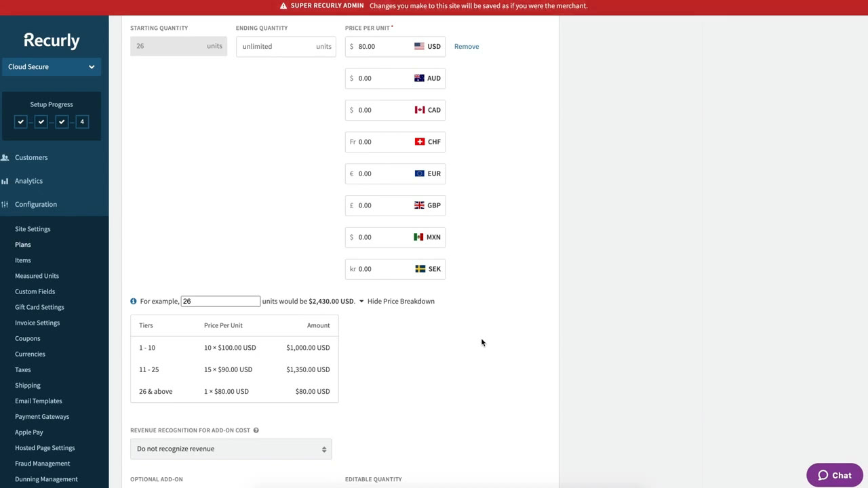This screenshot has width=868, height=488.
Task: Click the info icon beside For example
Action: [134, 301]
